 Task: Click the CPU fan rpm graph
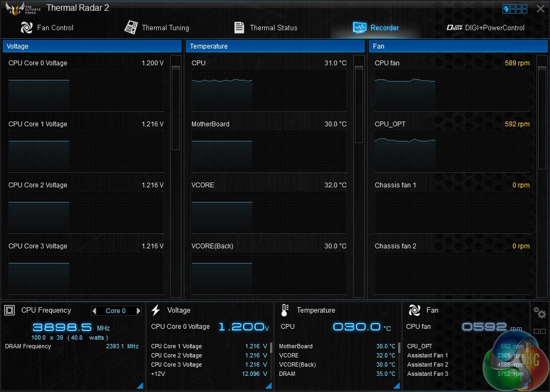click(x=452, y=90)
